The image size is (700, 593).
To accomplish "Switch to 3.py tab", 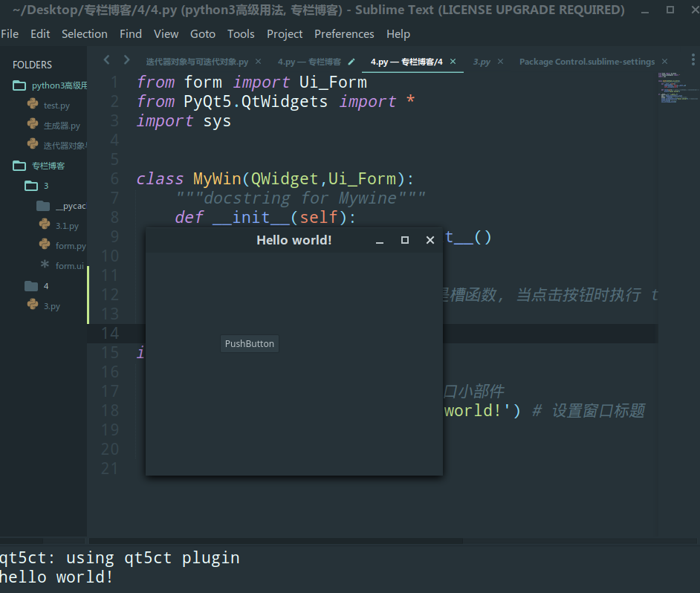I will (x=482, y=62).
